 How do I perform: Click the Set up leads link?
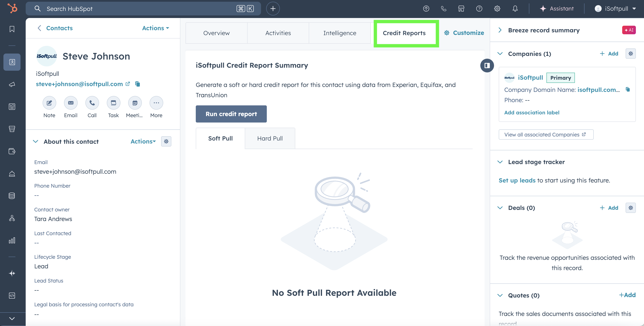tap(517, 180)
